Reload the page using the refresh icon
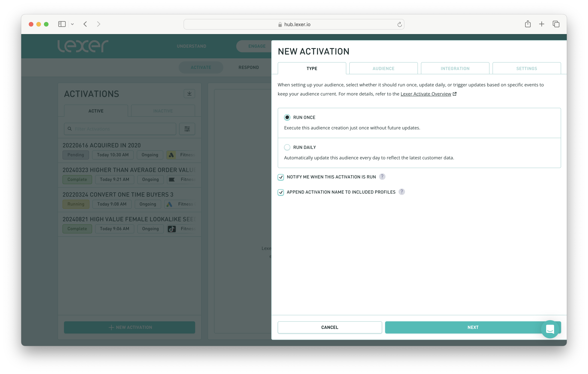Image resolution: width=588 pixels, height=374 pixels. coord(400,24)
